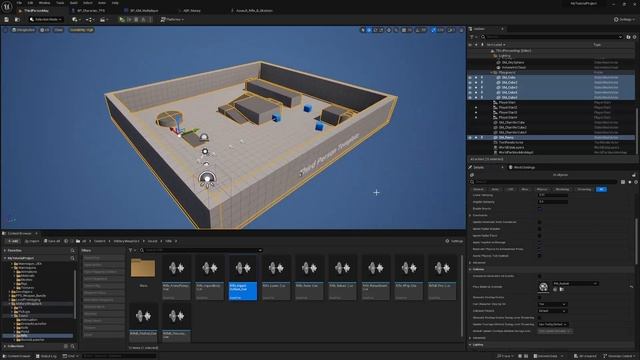Toggle the viewport scale snapping icon
The image size is (640, 360).
coord(433,30)
